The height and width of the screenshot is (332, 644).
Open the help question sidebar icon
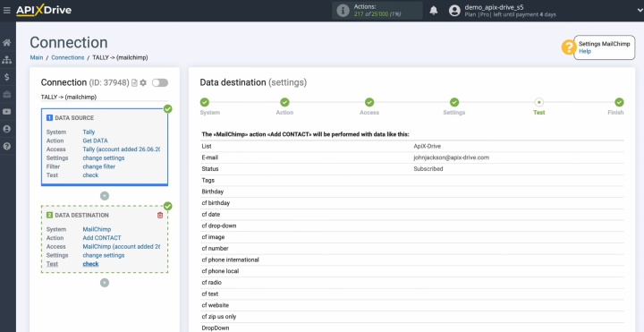(x=6, y=146)
